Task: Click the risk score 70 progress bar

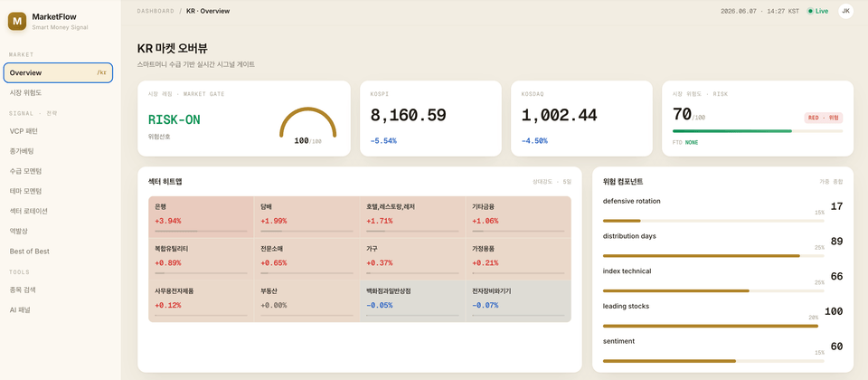Action: pyautogui.click(x=758, y=131)
